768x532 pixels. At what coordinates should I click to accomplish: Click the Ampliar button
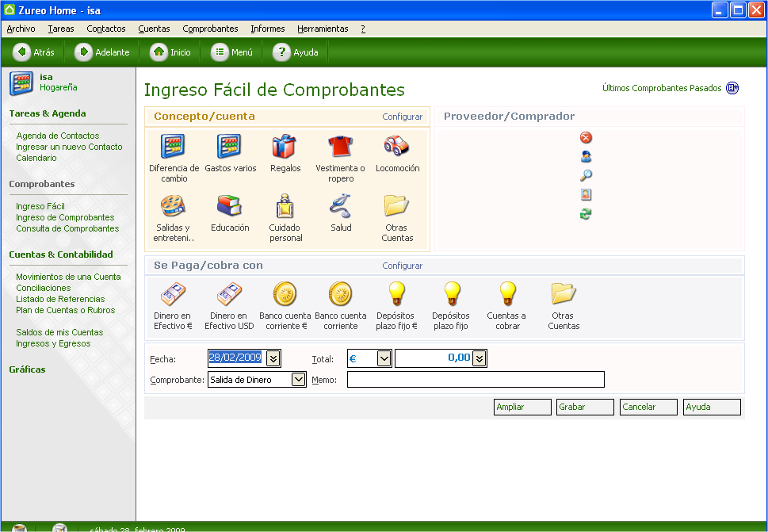pos(522,407)
